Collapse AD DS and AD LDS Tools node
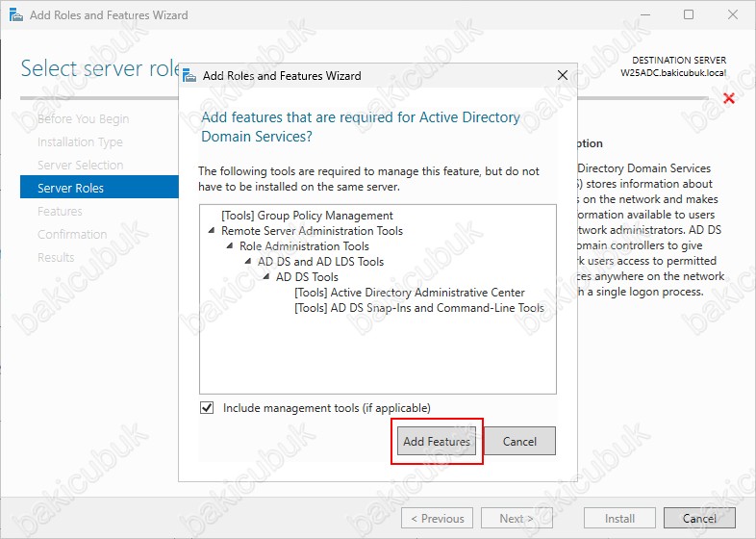 point(248,261)
